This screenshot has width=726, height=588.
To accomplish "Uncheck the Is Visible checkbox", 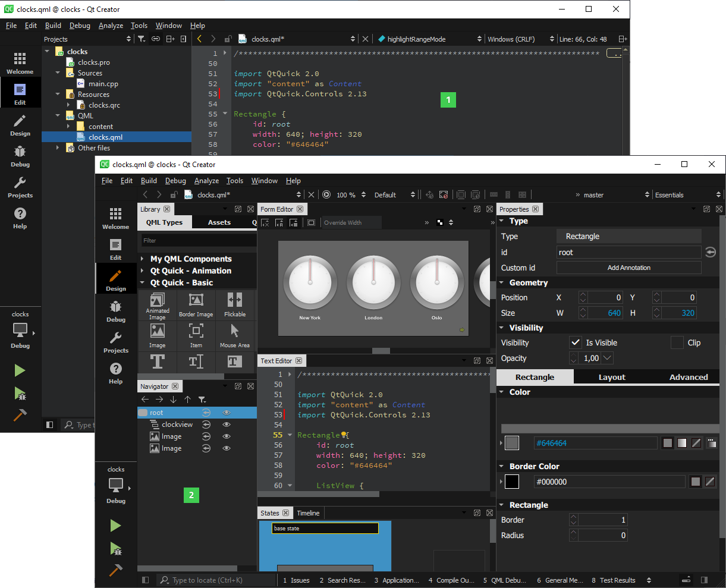I will tap(575, 342).
